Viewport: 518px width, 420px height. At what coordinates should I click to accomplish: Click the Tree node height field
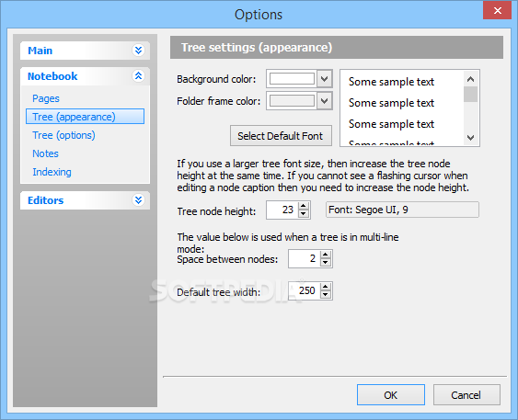point(282,210)
